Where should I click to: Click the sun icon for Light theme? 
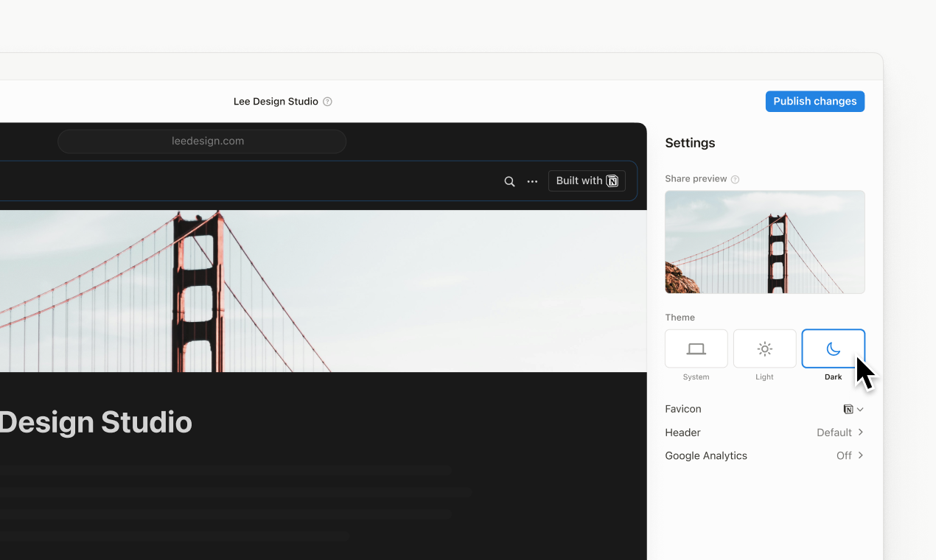pos(764,348)
